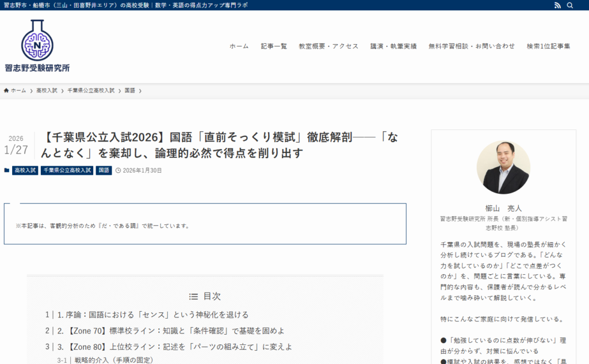Open the search magnifier icon
This screenshot has width=589, height=364.
(x=570, y=5)
